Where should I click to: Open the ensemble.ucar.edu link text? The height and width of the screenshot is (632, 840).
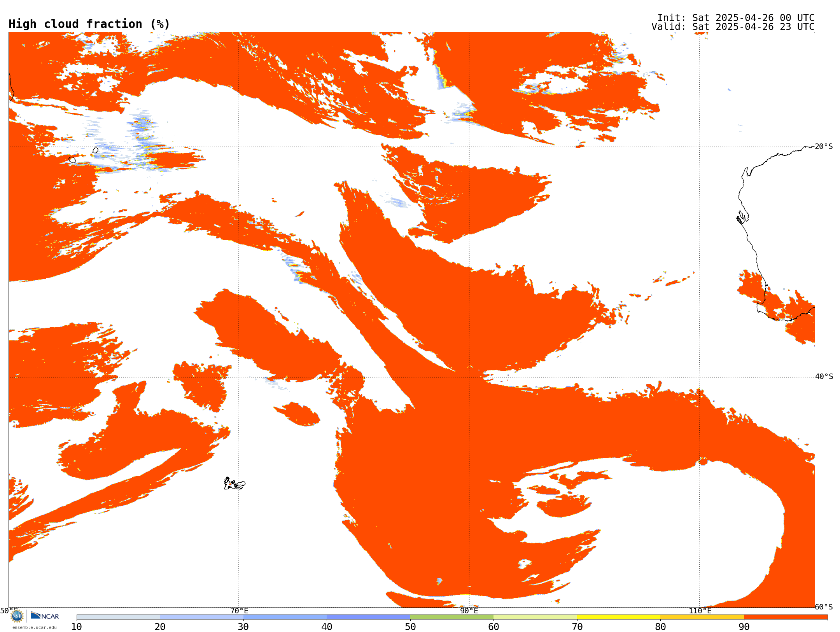(x=35, y=627)
